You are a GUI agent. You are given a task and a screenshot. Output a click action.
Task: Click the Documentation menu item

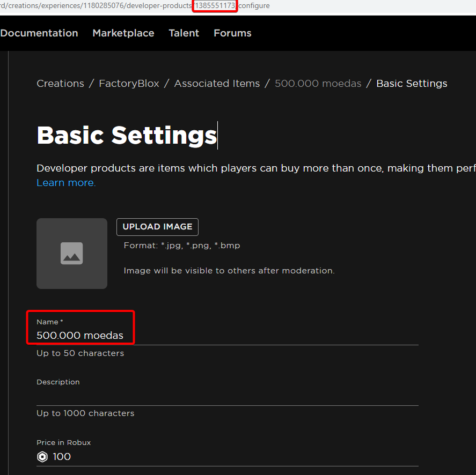tap(39, 33)
